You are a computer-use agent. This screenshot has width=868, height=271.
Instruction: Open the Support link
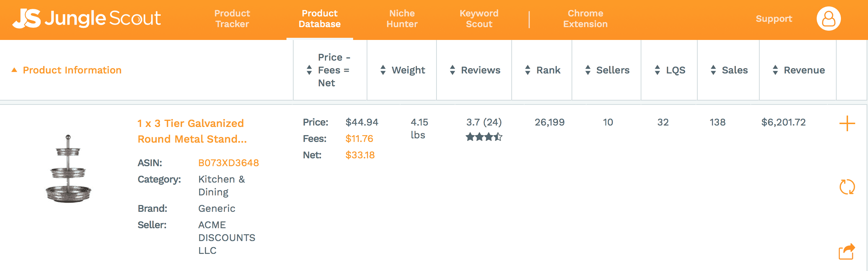pyautogui.click(x=774, y=19)
